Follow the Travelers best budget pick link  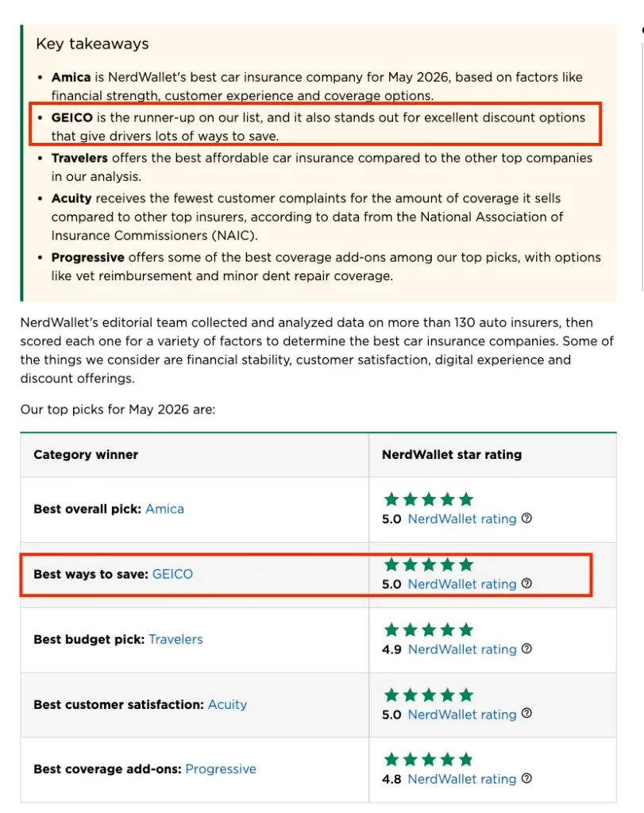[x=175, y=639]
